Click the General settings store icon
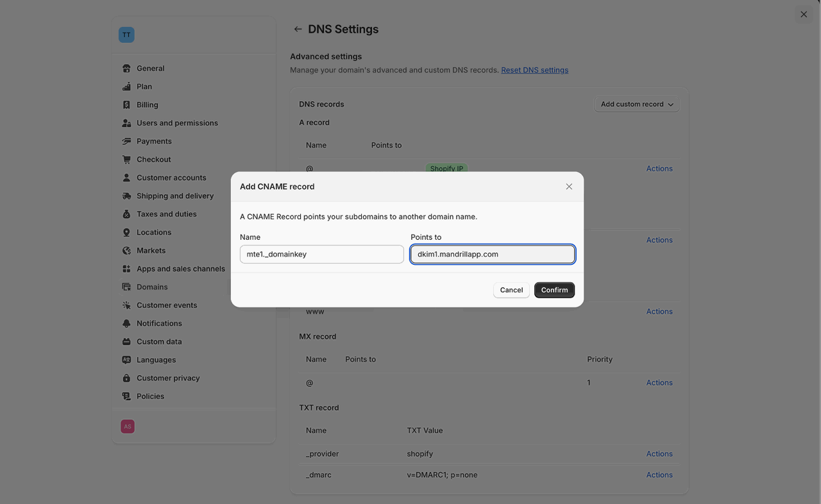Screen dimensions: 821x504 coord(126,69)
